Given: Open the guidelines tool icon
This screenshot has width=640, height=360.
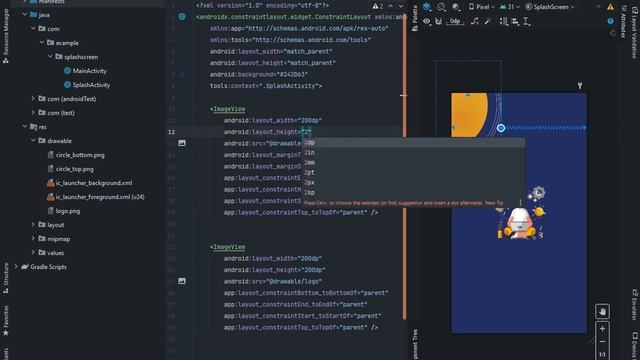Looking at the screenshot, I should (x=527, y=21).
